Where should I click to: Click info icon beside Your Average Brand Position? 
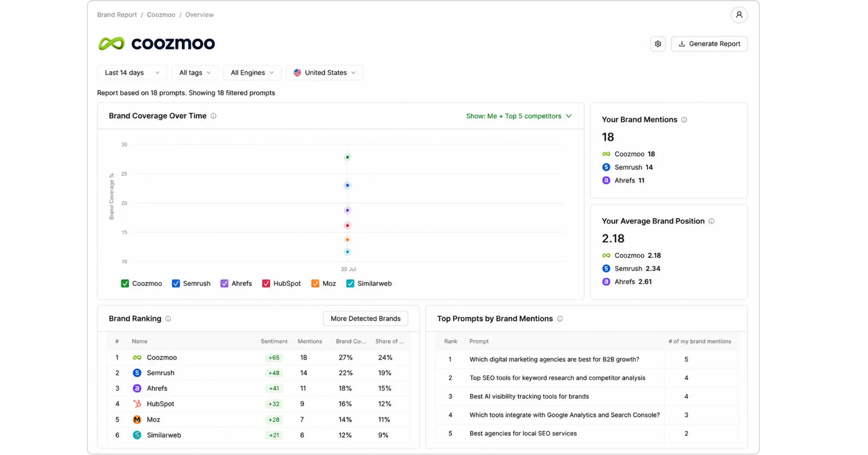click(711, 221)
